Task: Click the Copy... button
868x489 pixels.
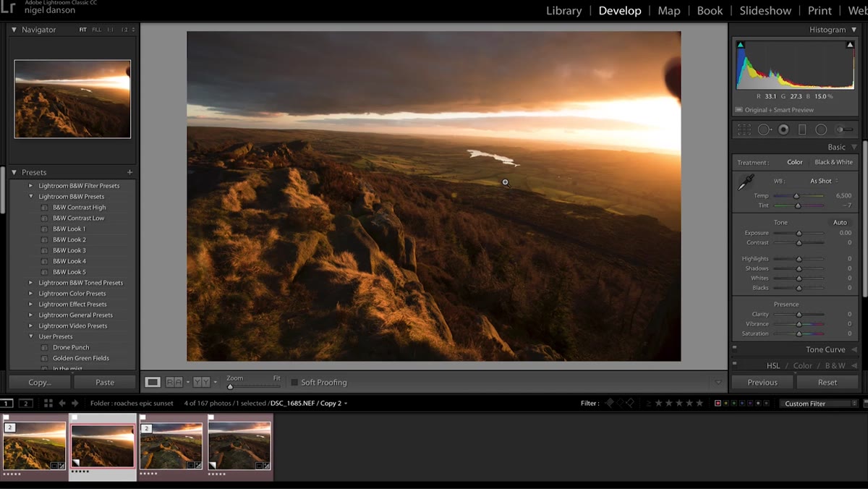Action: tap(40, 382)
